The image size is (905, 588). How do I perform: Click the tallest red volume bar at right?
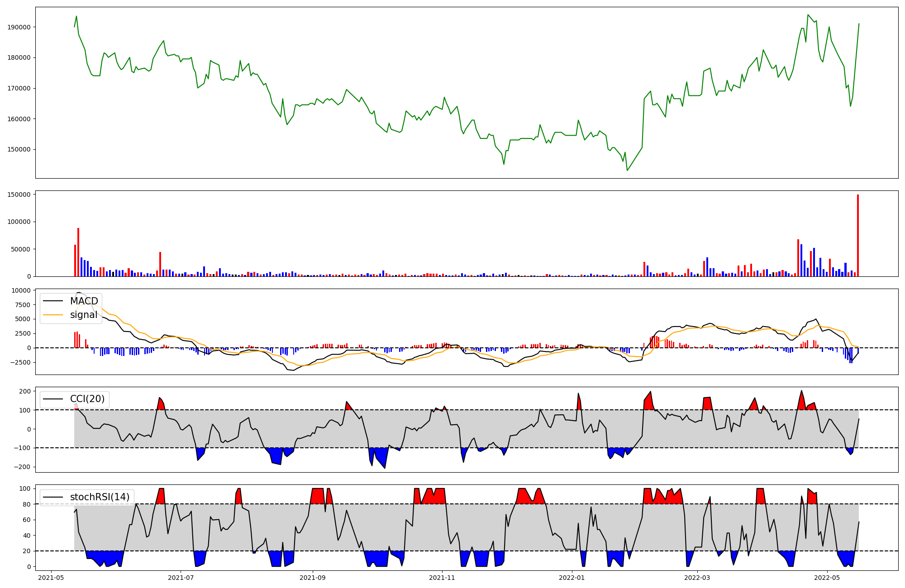[858, 235]
